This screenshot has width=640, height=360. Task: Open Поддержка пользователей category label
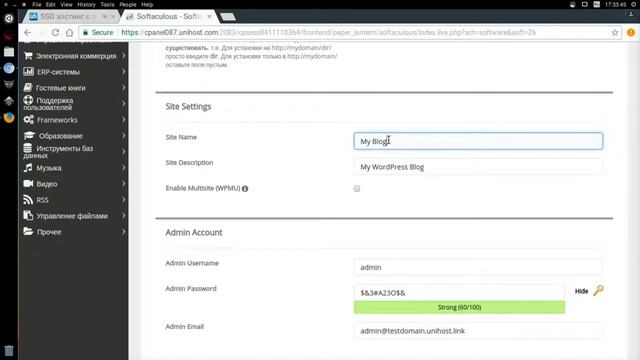point(48,104)
